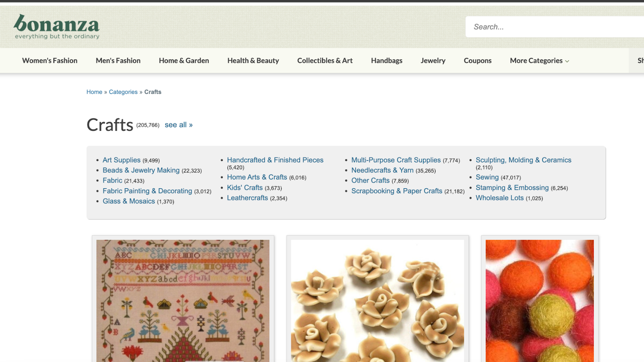Open Art Supplies subcategory

pyautogui.click(x=122, y=160)
